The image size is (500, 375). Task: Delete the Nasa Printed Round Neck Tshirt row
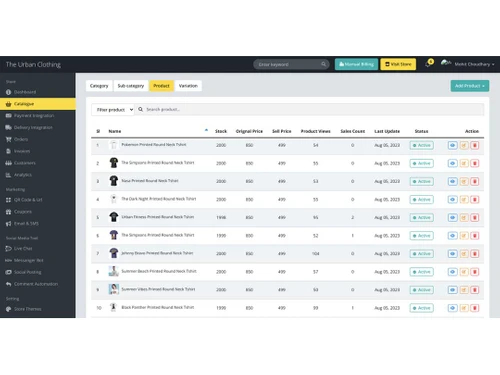pyautogui.click(x=475, y=181)
